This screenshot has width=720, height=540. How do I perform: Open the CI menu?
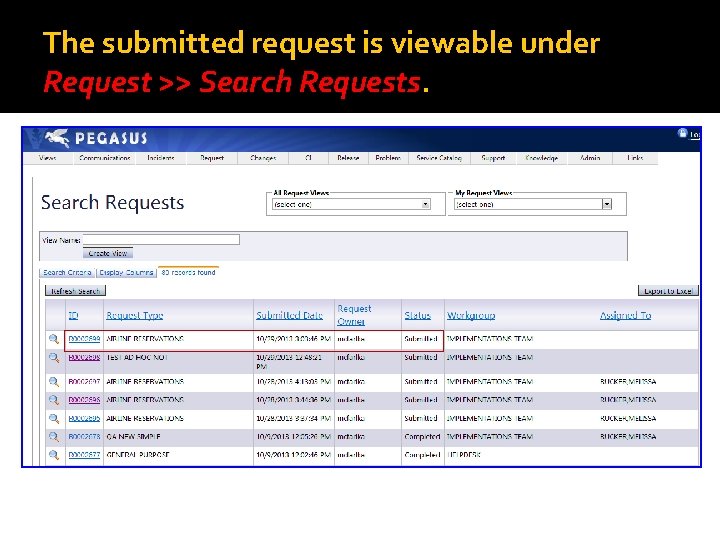[x=308, y=158]
